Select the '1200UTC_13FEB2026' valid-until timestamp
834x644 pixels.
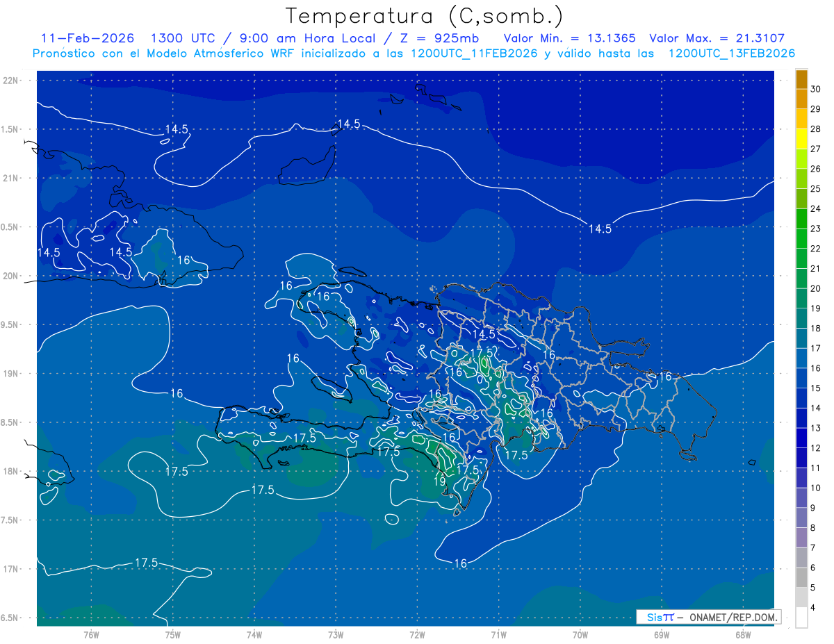[x=731, y=53]
